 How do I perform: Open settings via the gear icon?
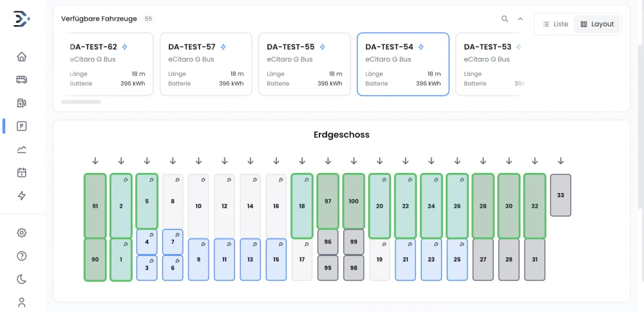point(22,233)
